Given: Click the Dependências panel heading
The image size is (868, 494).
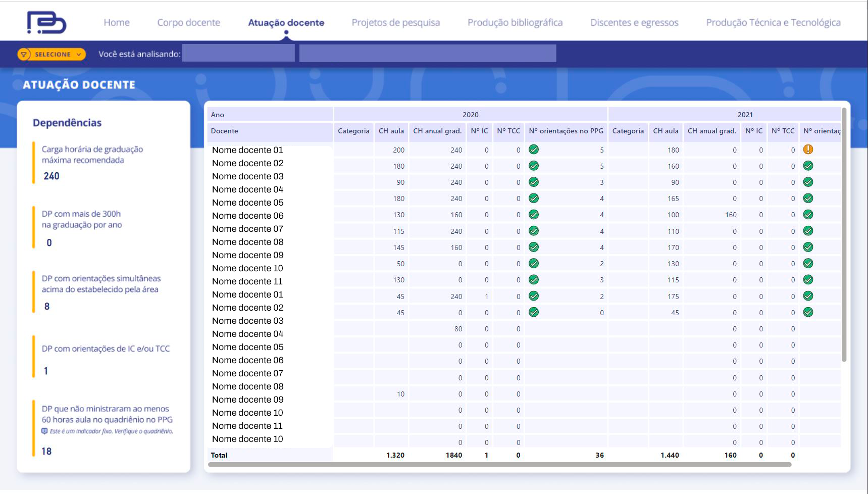Looking at the screenshot, I should pyautogui.click(x=67, y=123).
